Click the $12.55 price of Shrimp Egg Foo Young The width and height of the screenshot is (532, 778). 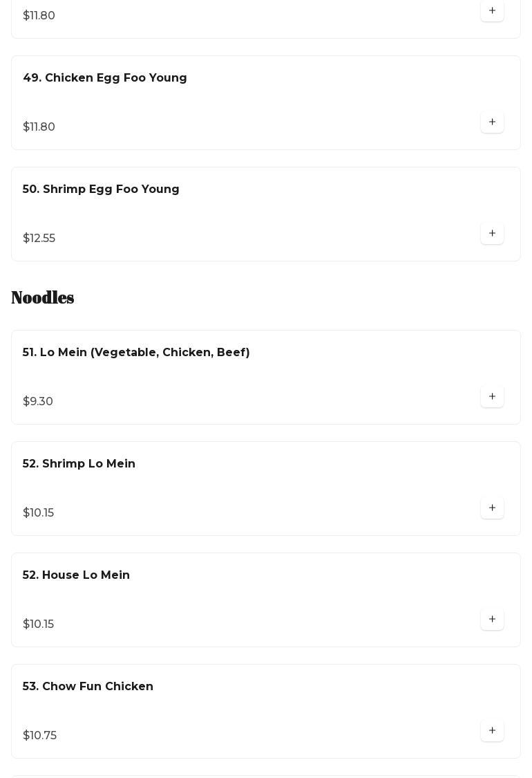click(39, 239)
